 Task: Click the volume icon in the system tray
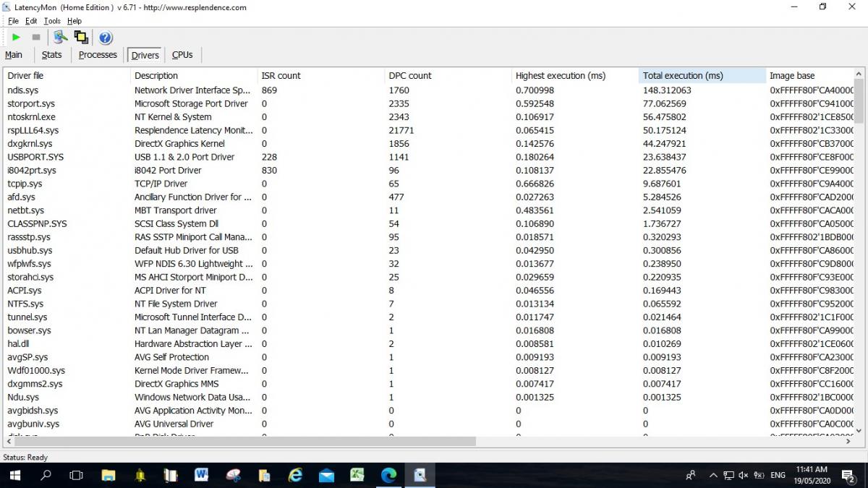coord(744,475)
